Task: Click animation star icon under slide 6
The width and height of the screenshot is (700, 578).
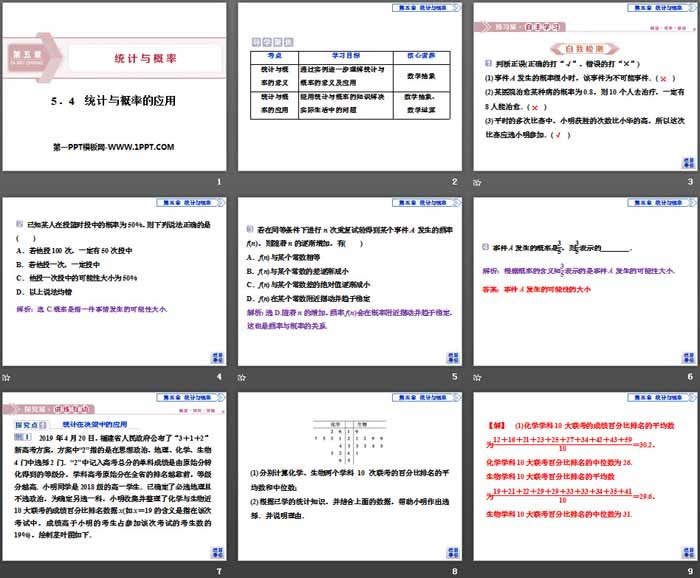Action: [477, 378]
